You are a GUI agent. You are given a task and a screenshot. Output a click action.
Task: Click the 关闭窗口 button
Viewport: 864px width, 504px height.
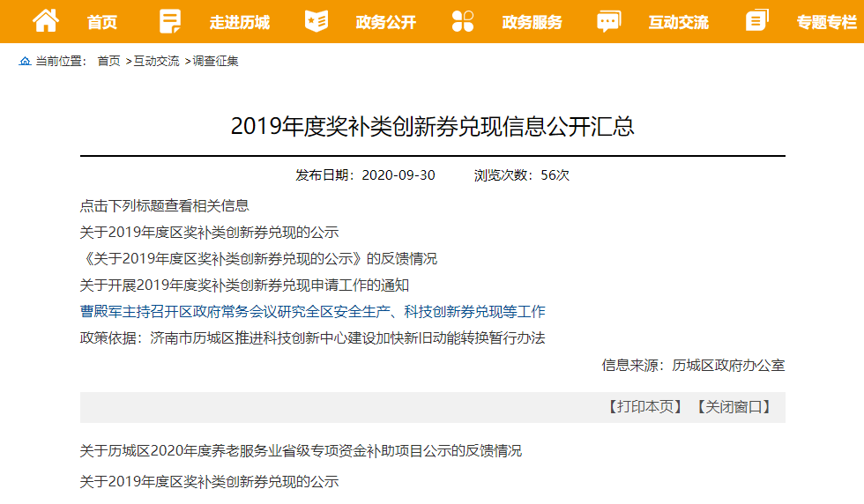[x=734, y=407]
